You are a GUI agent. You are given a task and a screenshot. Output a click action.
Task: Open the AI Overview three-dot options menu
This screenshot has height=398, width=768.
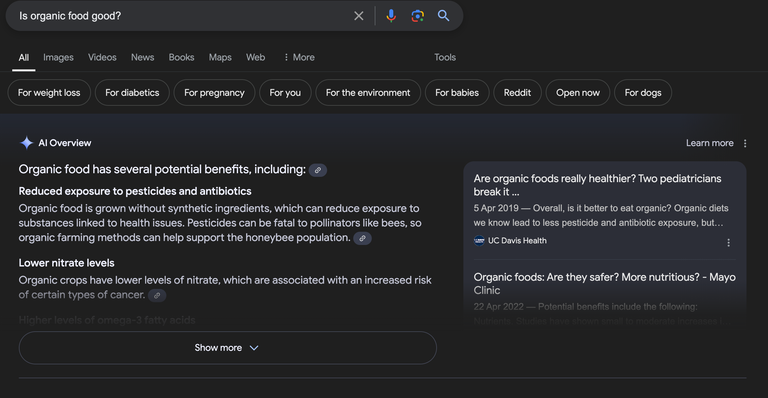click(x=745, y=143)
